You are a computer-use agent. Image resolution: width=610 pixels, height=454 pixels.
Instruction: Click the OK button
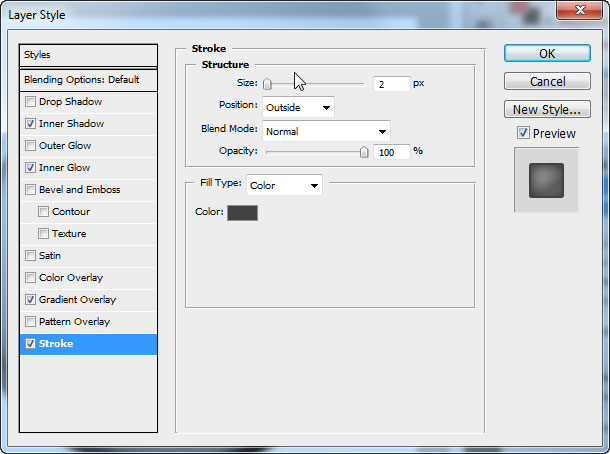pyautogui.click(x=547, y=54)
